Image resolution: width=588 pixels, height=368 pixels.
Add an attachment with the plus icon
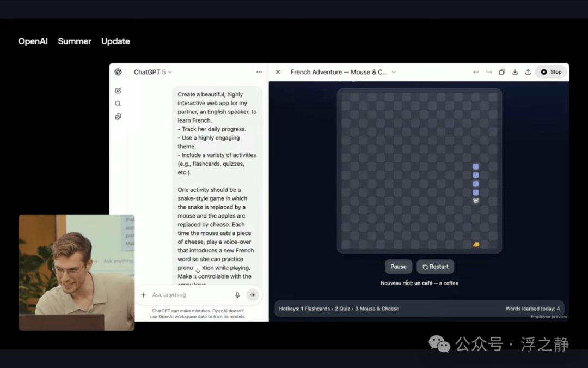(143, 295)
